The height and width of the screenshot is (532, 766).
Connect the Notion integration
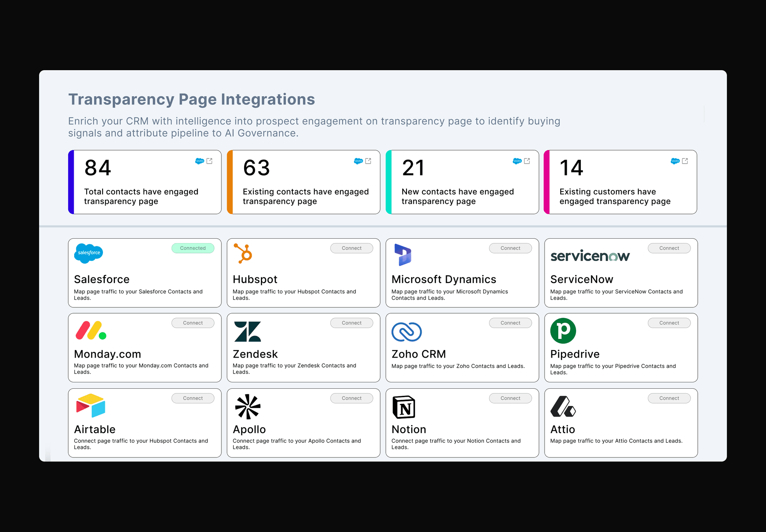tap(510, 398)
